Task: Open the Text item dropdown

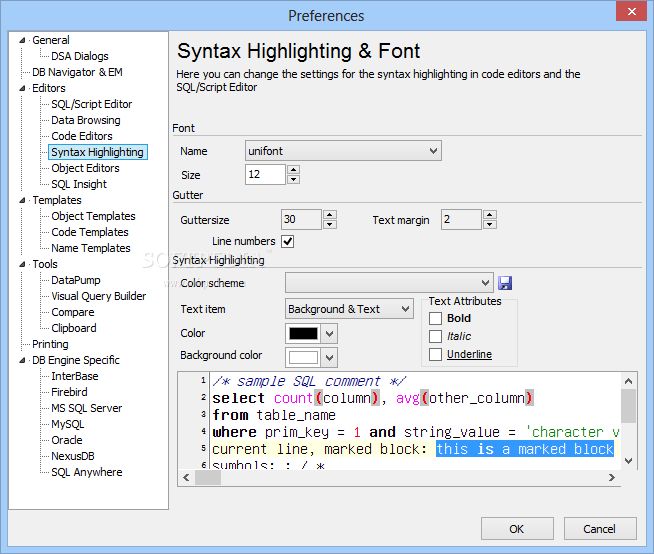Action: (349, 309)
